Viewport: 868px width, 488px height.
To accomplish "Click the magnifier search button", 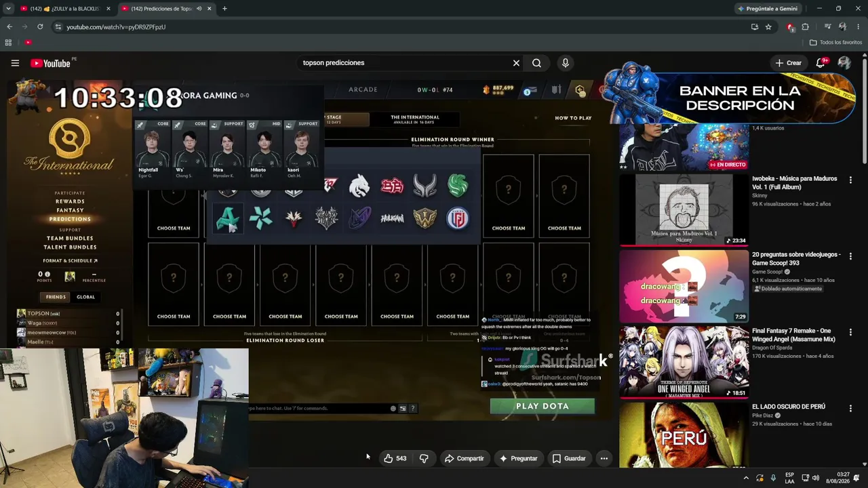I will click(536, 63).
